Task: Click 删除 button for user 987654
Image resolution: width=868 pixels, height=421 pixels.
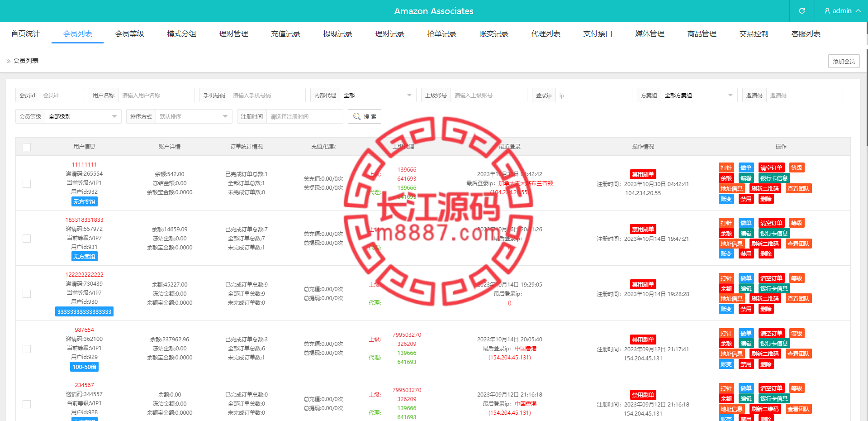Action: pos(766,364)
